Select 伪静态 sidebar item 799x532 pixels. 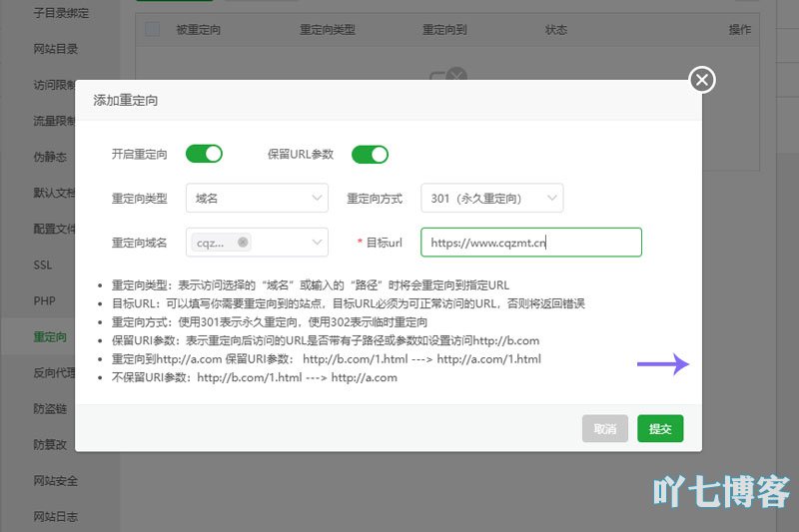click(50, 157)
